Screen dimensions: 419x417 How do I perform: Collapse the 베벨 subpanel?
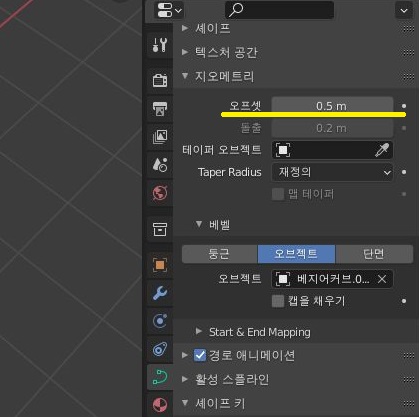199,224
